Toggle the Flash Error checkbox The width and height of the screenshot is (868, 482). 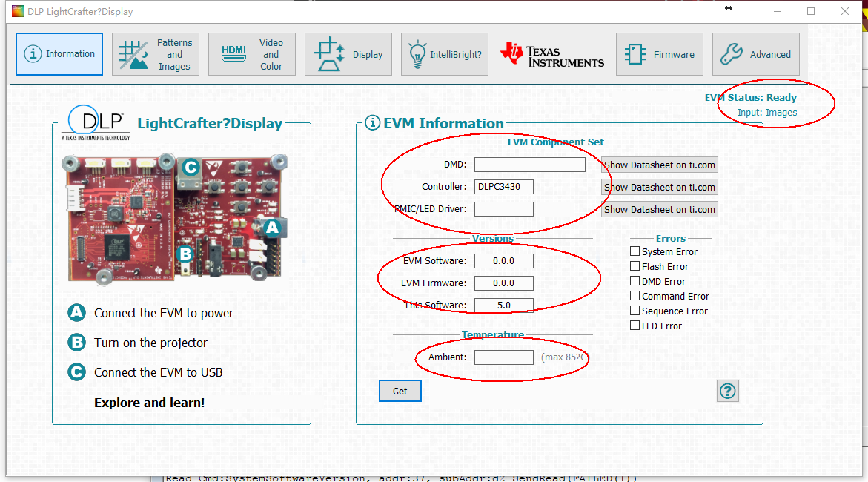pos(635,266)
